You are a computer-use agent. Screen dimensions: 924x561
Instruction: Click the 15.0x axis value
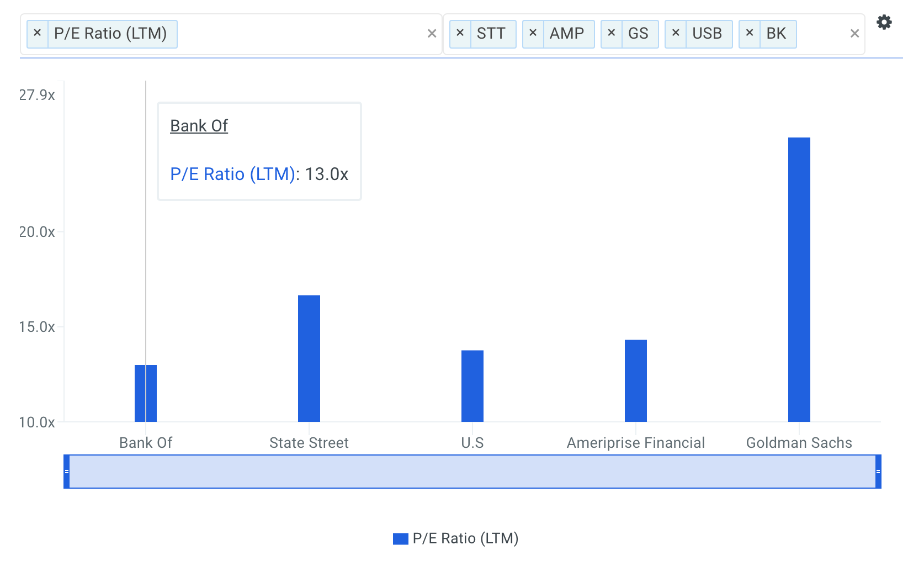point(37,327)
